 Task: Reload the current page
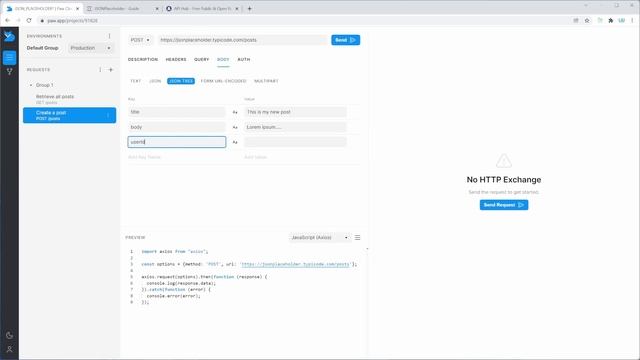pyautogui.click(x=29, y=20)
